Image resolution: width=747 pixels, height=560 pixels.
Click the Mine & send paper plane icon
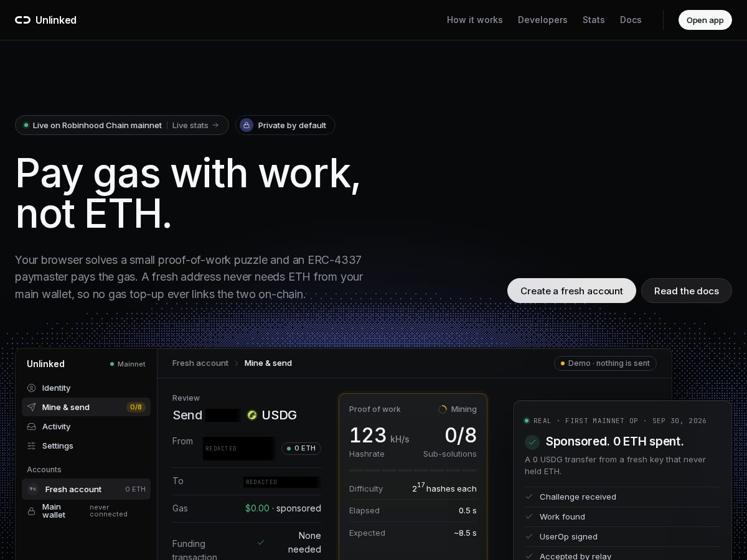pos(31,407)
